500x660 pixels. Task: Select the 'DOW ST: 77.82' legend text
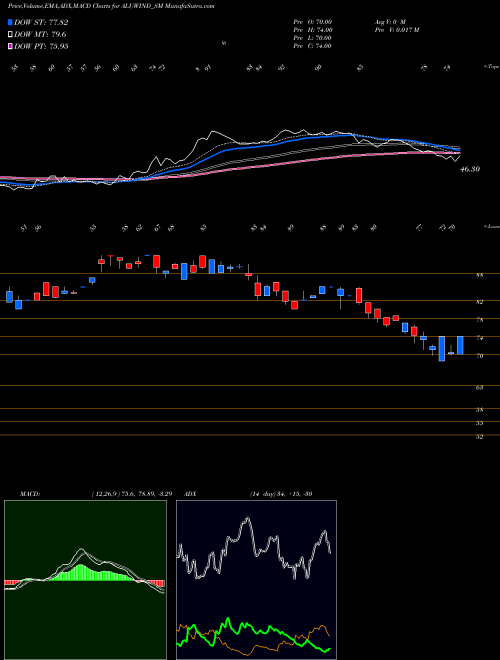click(x=41, y=22)
